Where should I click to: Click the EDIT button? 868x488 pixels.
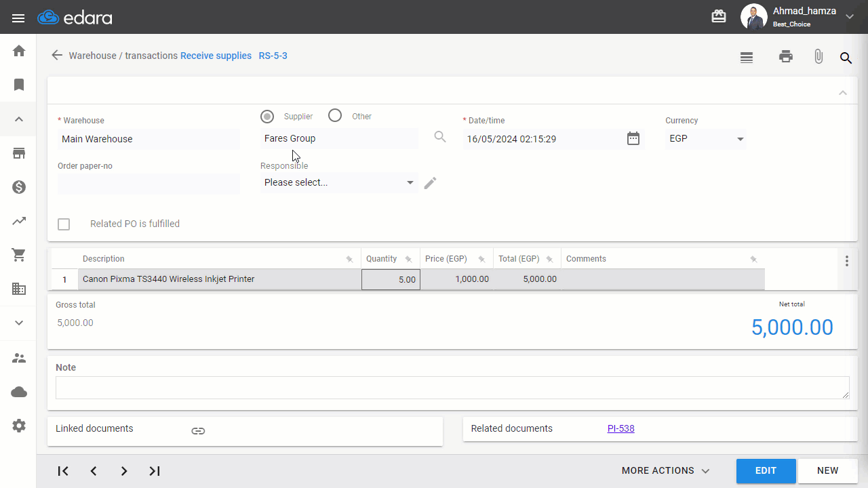coord(766,471)
